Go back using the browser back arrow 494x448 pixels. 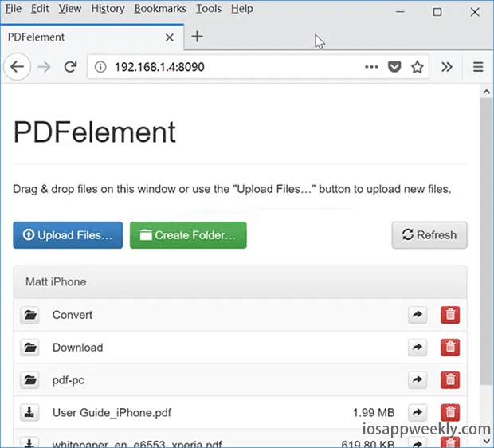click(17, 67)
